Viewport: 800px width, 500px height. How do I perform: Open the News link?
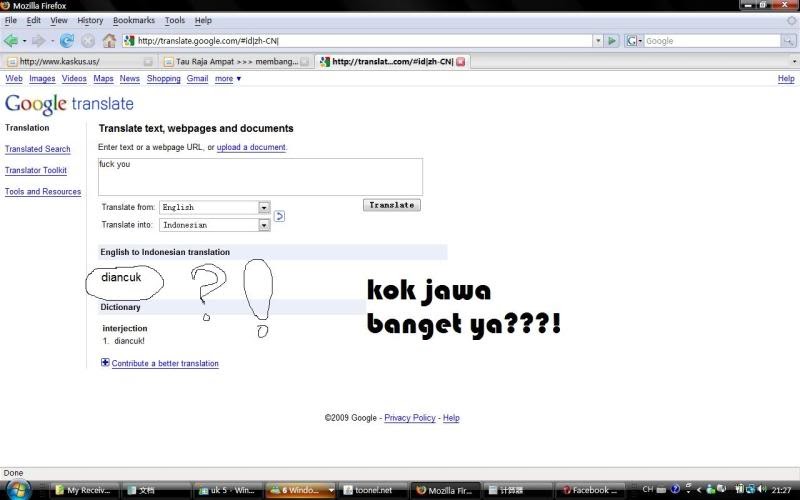pyautogui.click(x=130, y=79)
